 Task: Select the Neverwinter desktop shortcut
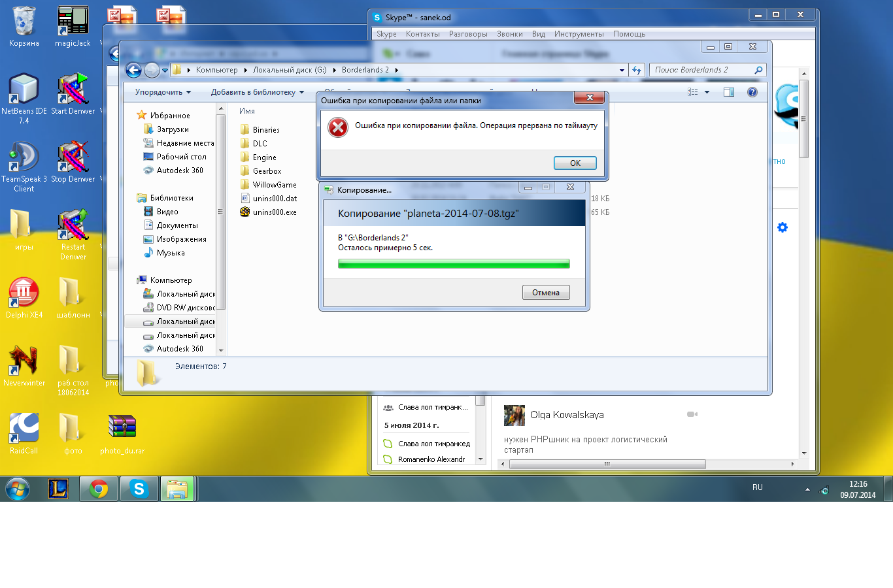[x=24, y=366]
